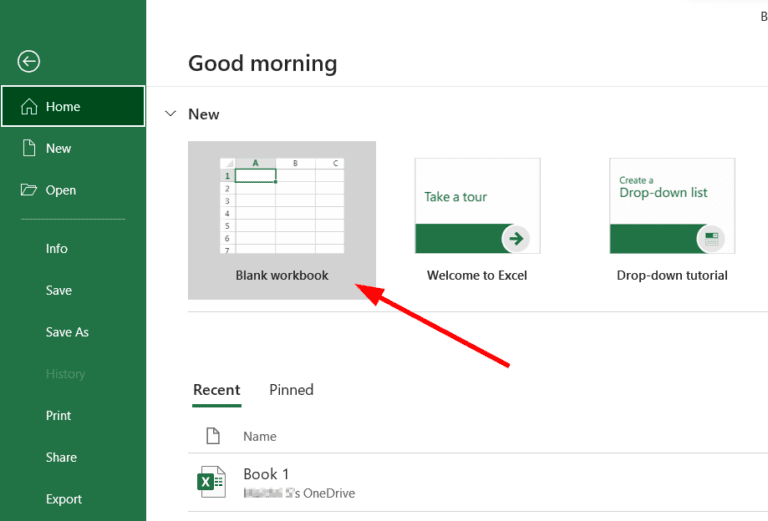Screen dimensions: 768x521
Task: Click the document icon in Name column header
Action: pos(213,436)
